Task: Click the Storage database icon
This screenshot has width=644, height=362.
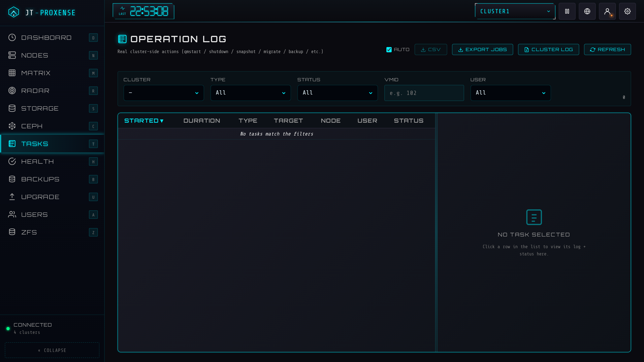Action: pyautogui.click(x=12, y=108)
